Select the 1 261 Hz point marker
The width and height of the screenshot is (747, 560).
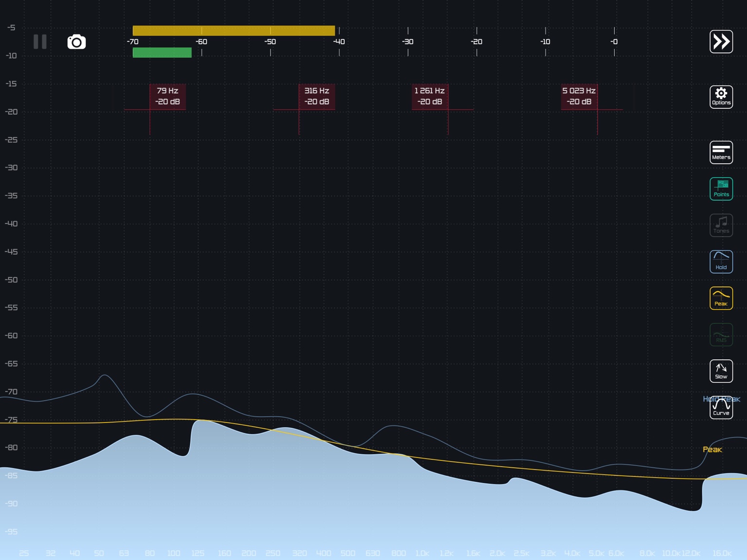[430, 96]
